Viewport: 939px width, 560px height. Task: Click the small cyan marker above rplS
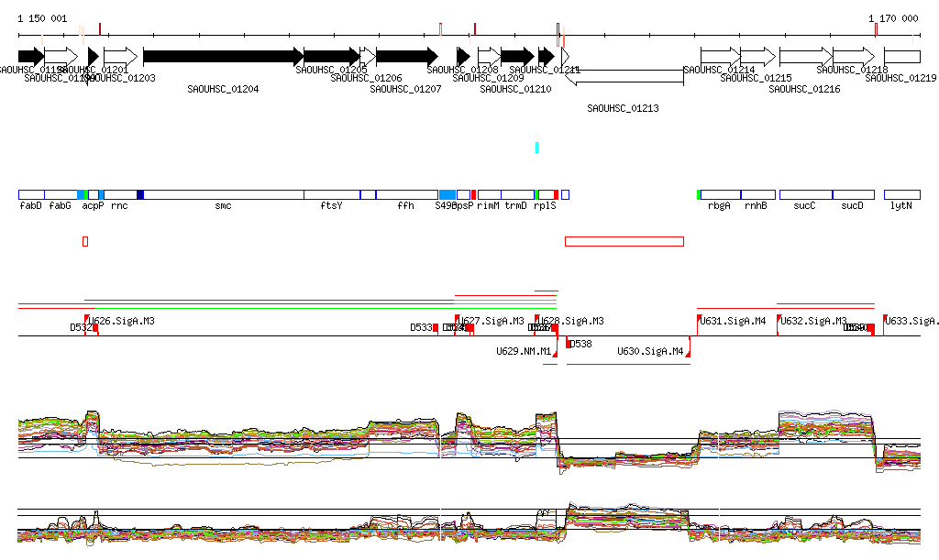(536, 148)
